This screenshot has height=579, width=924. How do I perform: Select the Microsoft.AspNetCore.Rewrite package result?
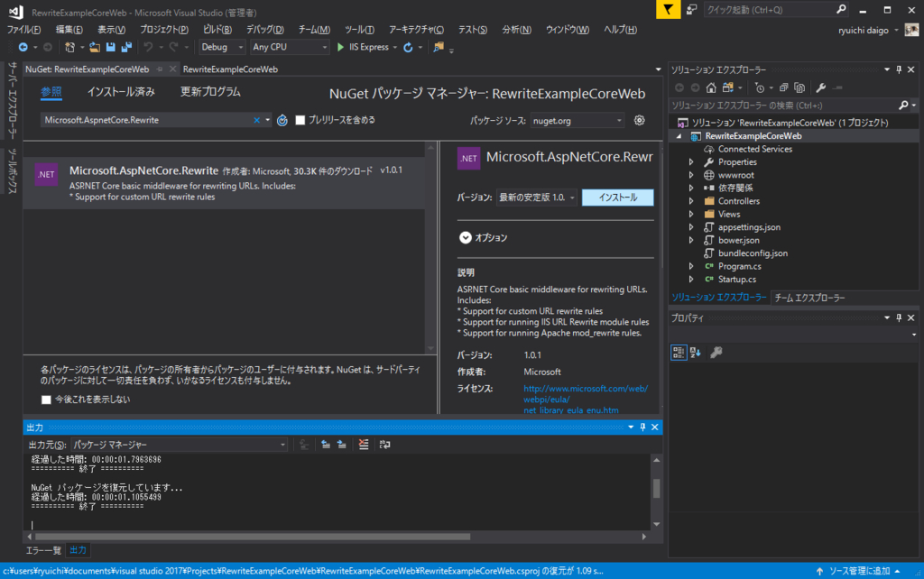pos(224,183)
